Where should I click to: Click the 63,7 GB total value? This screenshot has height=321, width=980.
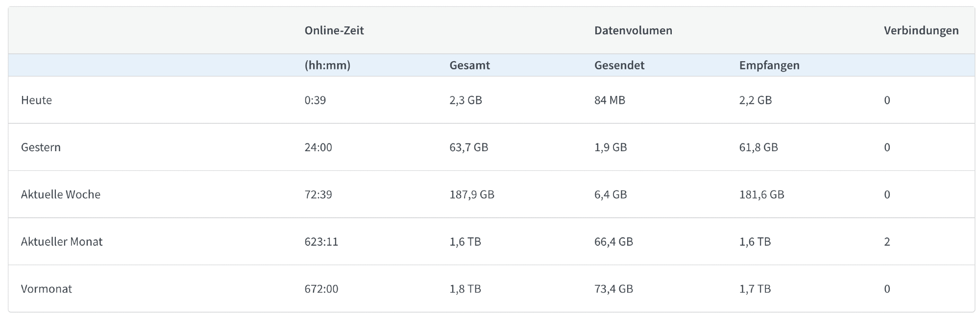pyautogui.click(x=469, y=147)
